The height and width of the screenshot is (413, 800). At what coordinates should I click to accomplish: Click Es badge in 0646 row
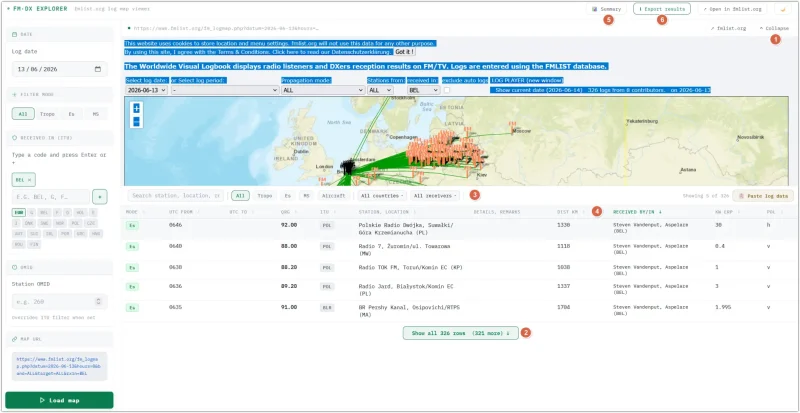coord(132,225)
